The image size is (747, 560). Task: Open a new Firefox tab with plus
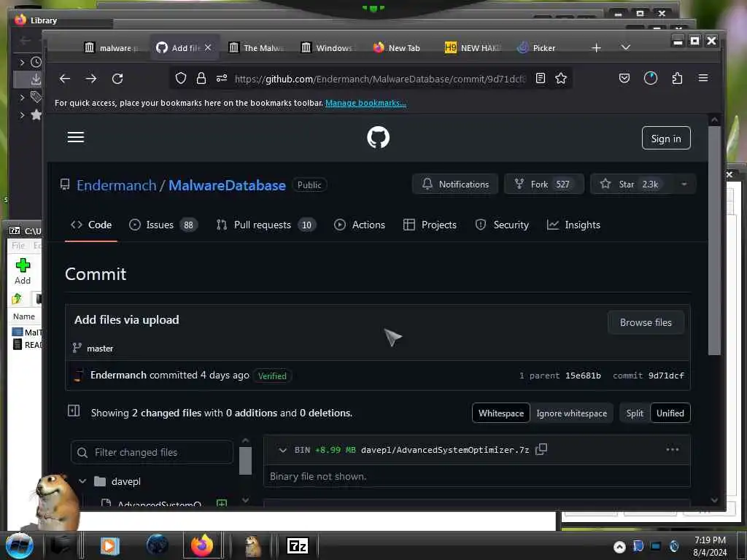coord(596,47)
